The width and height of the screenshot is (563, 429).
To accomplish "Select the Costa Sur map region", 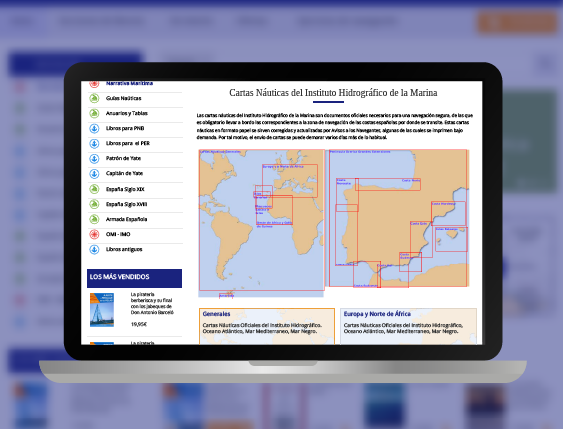I will click(393, 276).
